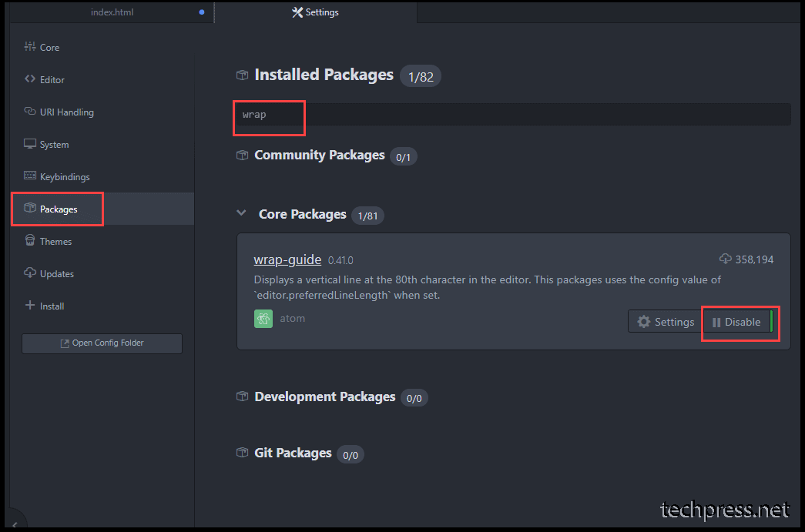Click the Install plus icon
The image size is (805, 532).
(x=30, y=305)
